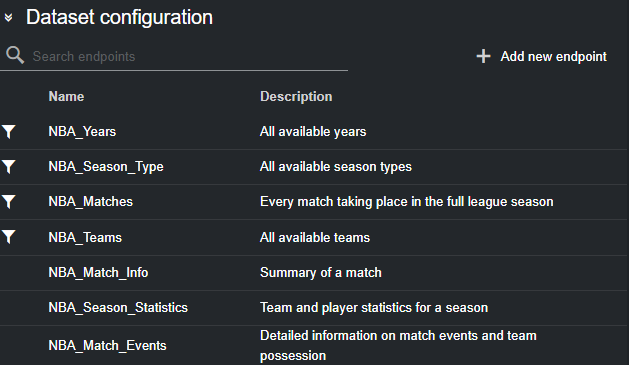Open the NBA_Match_Events endpoint
629x365 pixels.
pos(107,345)
